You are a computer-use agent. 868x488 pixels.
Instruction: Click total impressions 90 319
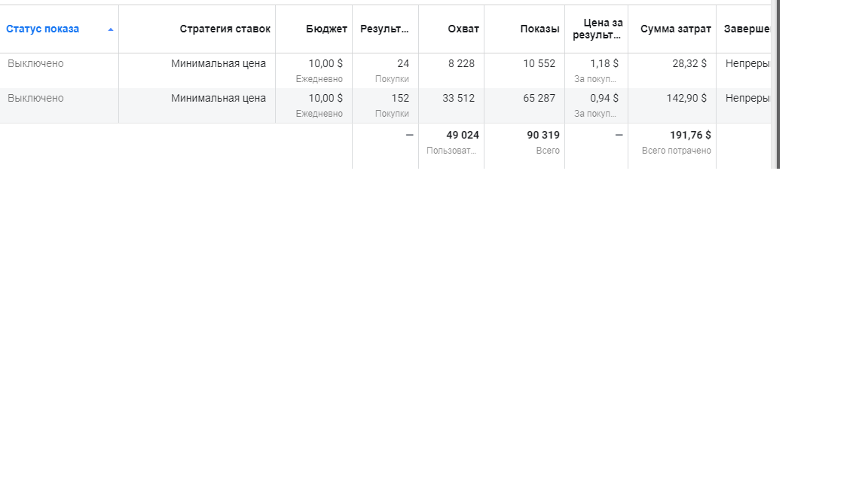543,135
